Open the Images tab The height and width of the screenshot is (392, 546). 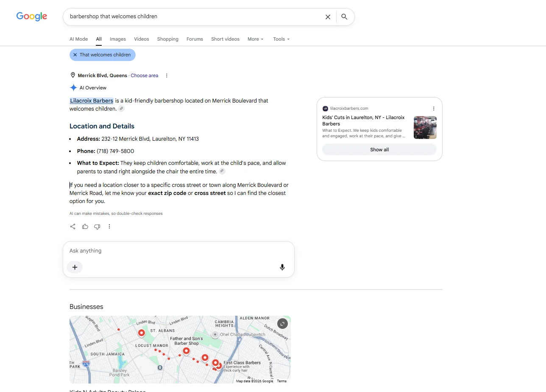118,39
